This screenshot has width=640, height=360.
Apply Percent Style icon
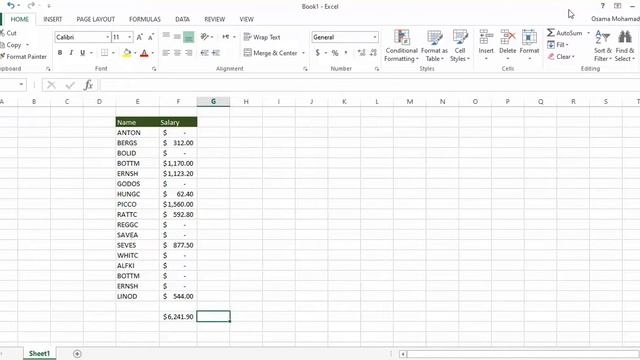click(335, 53)
